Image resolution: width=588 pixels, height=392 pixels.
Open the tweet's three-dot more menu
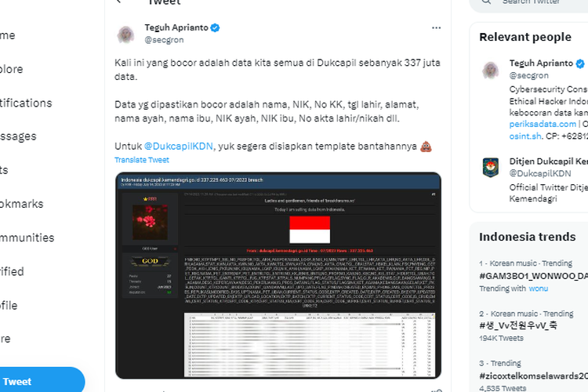point(436,27)
